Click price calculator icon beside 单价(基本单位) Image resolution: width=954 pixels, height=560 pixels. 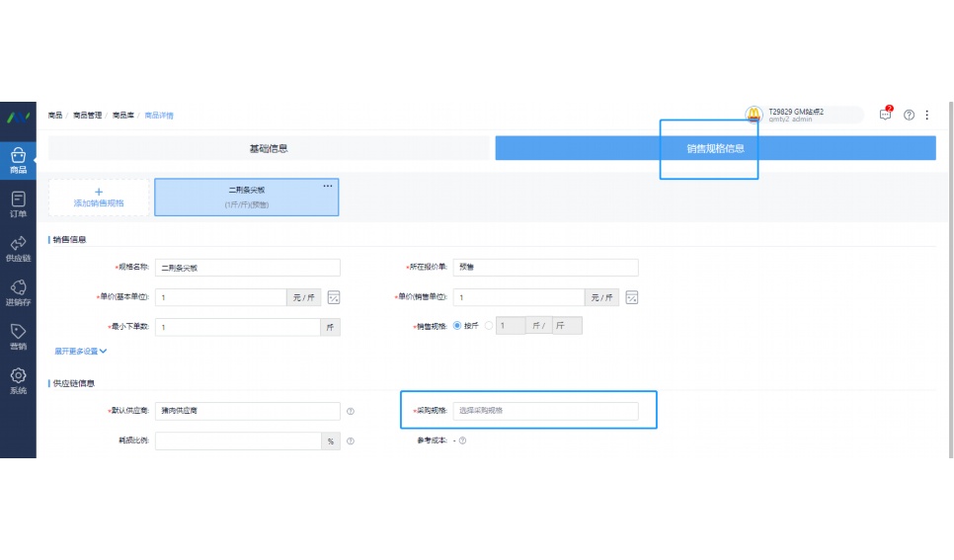(x=334, y=297)
